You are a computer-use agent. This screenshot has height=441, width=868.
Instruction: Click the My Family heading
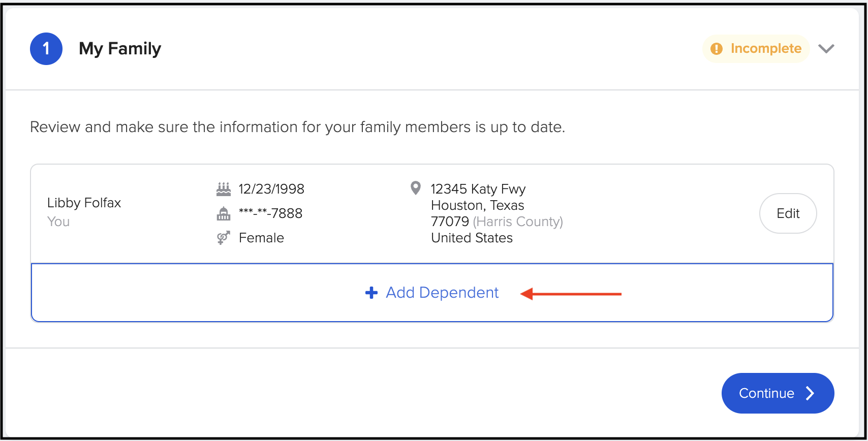(120, 48)
